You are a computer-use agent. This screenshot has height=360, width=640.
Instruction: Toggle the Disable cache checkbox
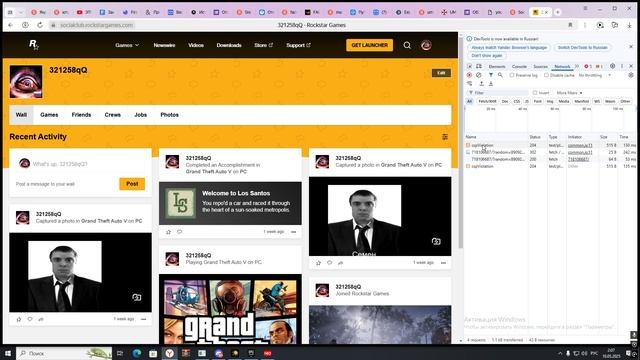tap(546, 75)
